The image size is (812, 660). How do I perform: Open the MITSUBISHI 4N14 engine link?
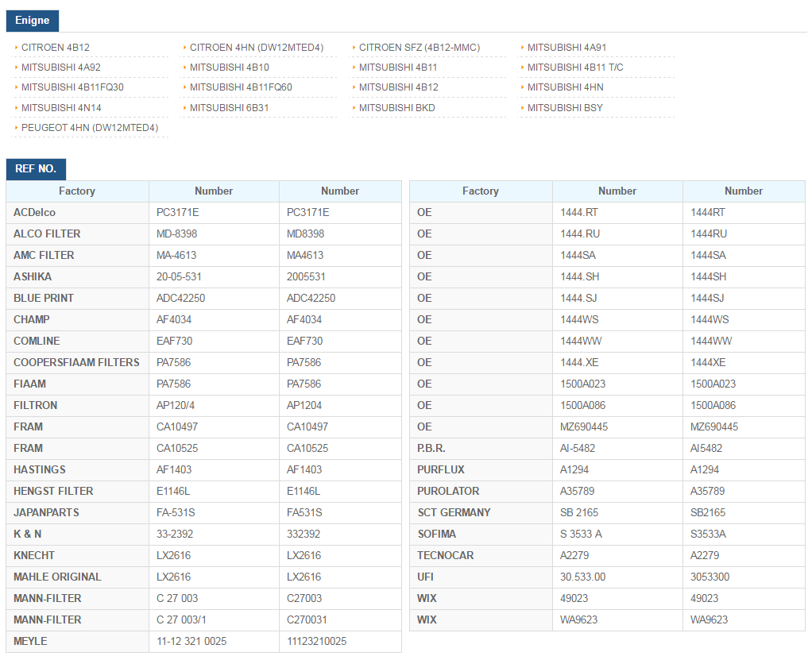pos(61,108)
